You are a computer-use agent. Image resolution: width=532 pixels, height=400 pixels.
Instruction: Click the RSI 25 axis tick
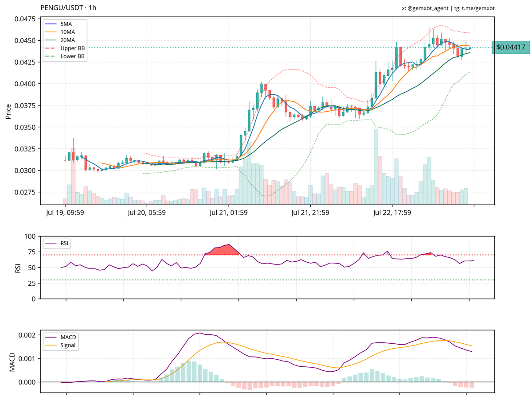[x=33, y=283]
